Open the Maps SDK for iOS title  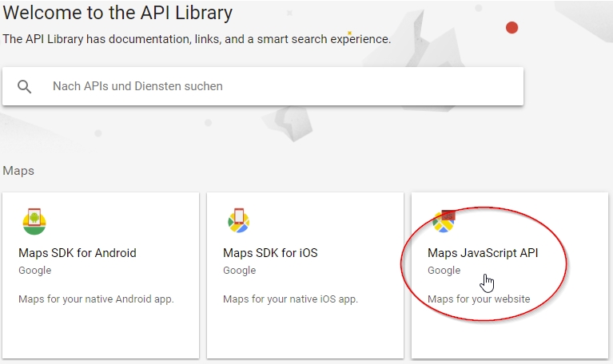pos(270,253)
